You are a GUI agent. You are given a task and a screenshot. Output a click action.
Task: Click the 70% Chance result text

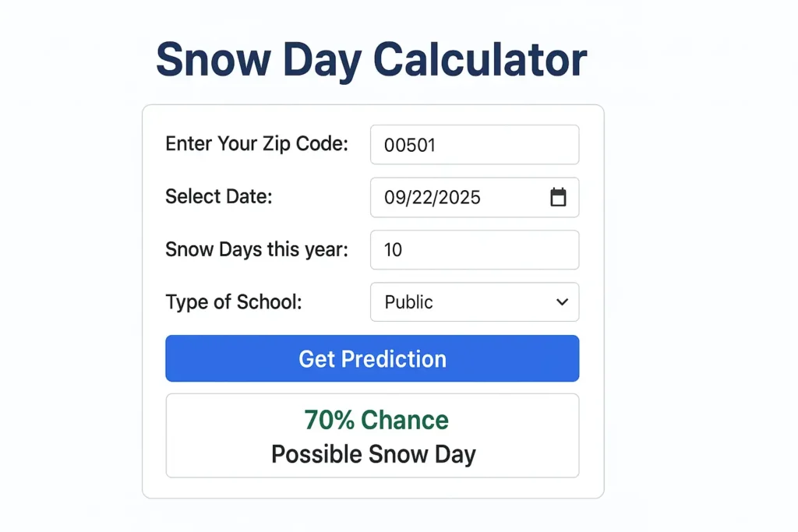(x=376, y=420)
